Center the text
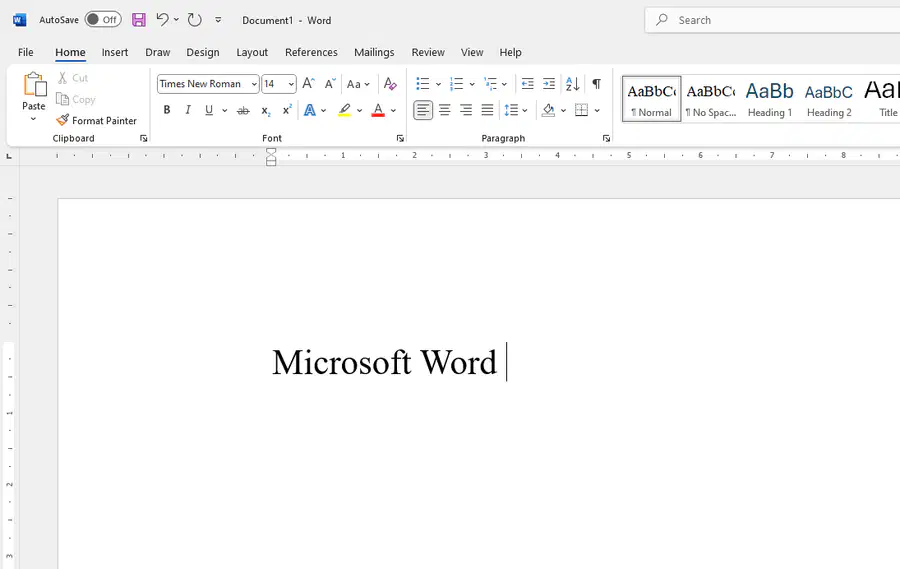Image resolution: width=900 pixels, height=569 pixels. click(x=445, y=110)
